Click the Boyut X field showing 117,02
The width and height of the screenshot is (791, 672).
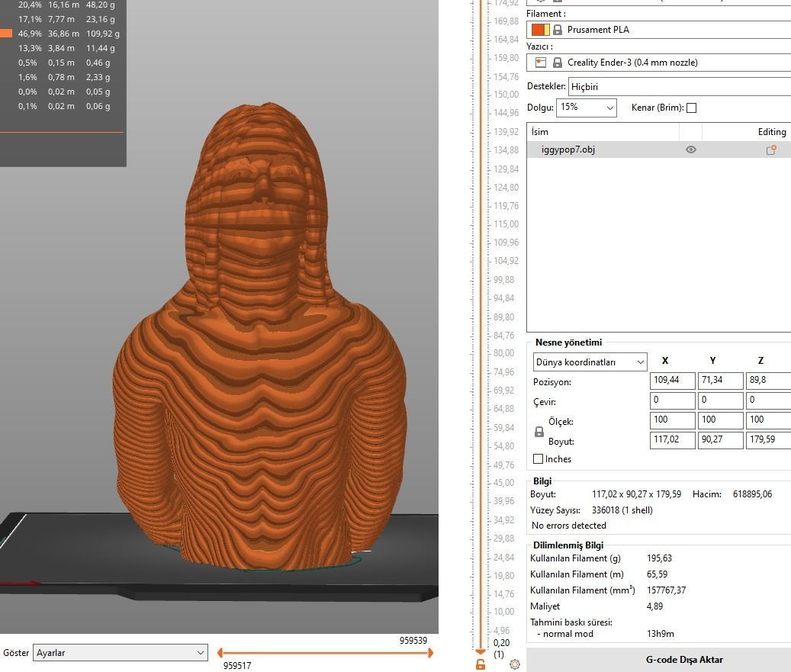[x=672, y=440]
